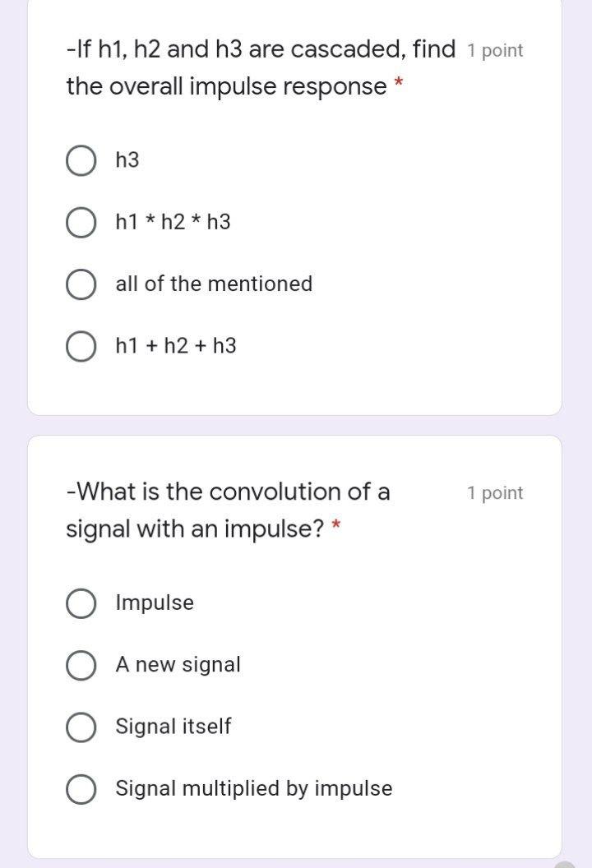
Task: Click the 1 point label on first question
Action: tap(494, 50)
